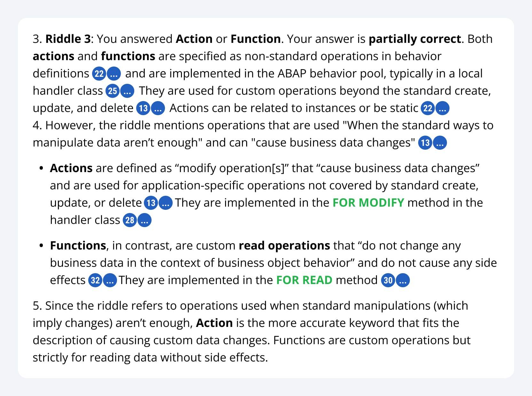Click citation 32 after side effects
This screenshot has height=396, width=532.
point(95,281)
